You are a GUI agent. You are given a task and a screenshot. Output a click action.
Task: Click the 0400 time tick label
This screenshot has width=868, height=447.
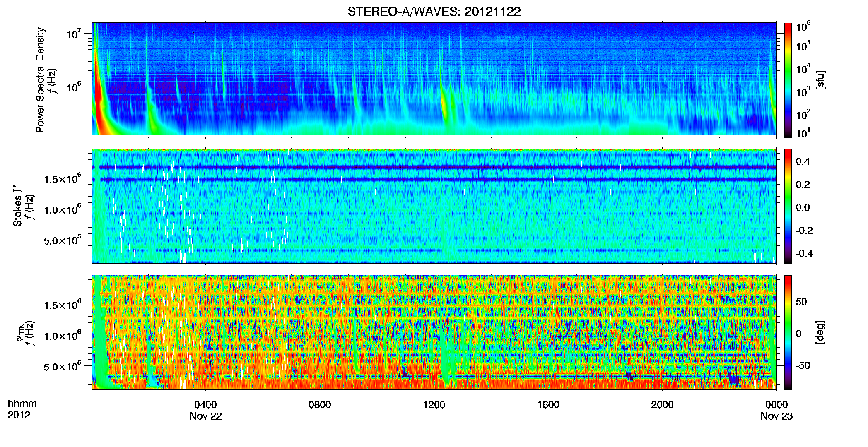205,405
